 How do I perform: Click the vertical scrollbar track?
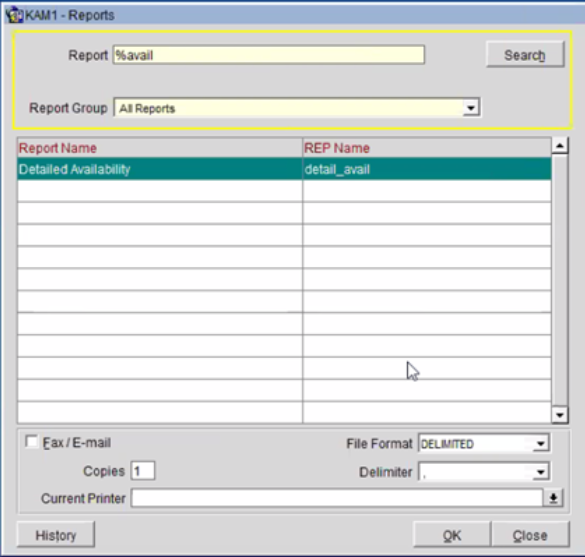tap(560, 280)
